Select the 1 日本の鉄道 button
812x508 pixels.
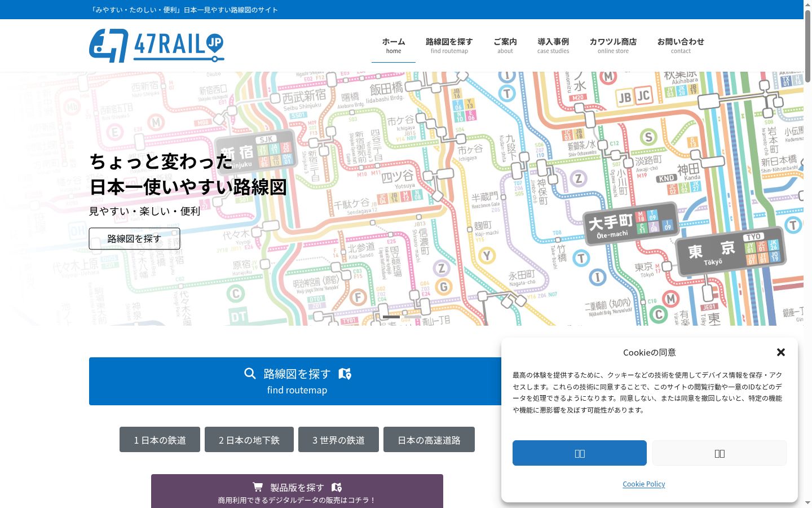point(160,440)
